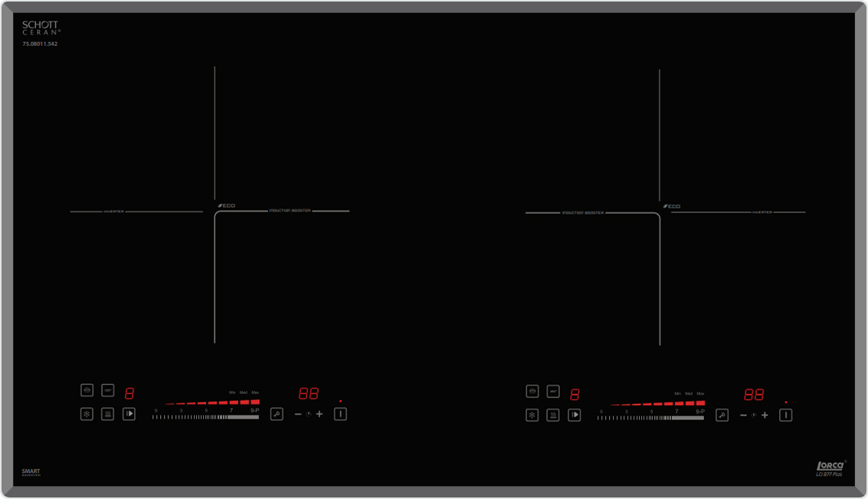Increase the left timer with plus
The width and height of the screenshot is (868, 499).
[319, 414]
